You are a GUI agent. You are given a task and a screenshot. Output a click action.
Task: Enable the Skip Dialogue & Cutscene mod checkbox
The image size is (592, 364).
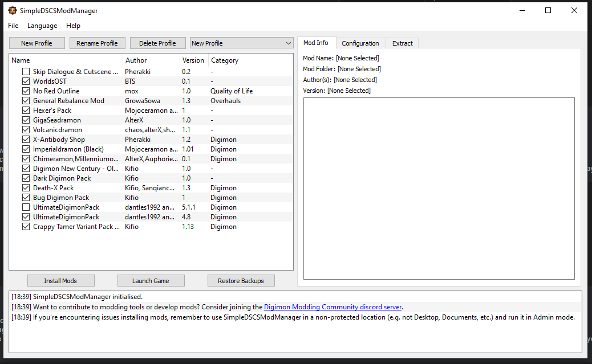point(26,71)
